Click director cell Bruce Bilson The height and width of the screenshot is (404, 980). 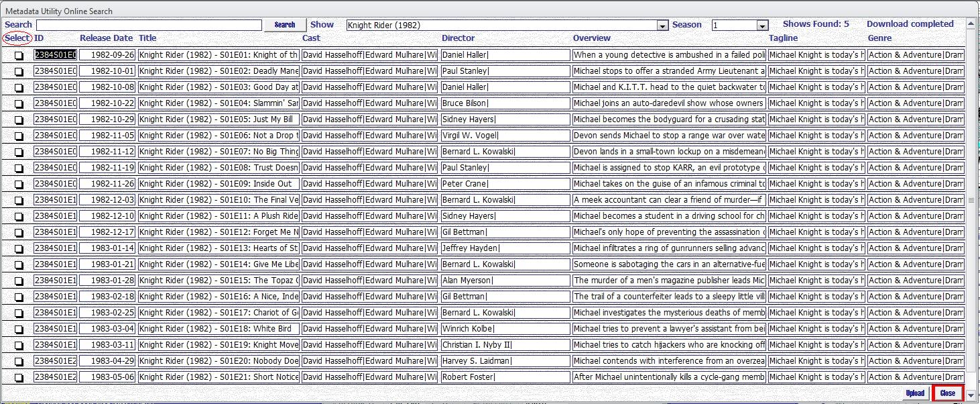point(505,103)
